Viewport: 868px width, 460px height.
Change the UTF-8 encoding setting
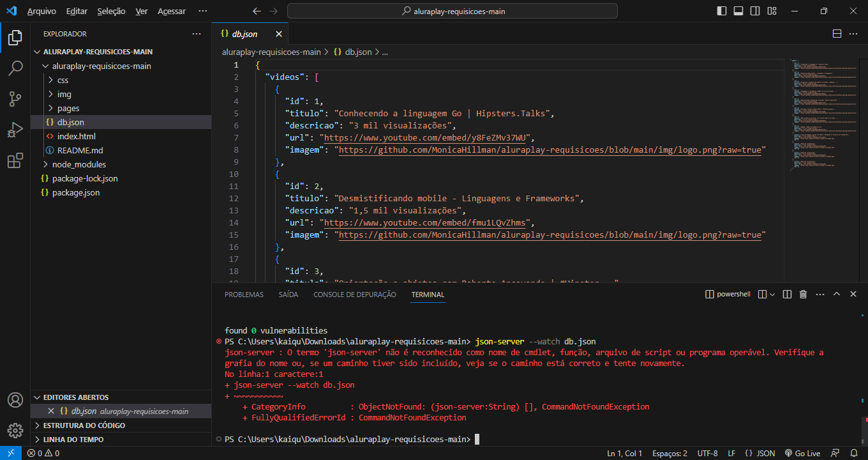(x=707, y=453)
